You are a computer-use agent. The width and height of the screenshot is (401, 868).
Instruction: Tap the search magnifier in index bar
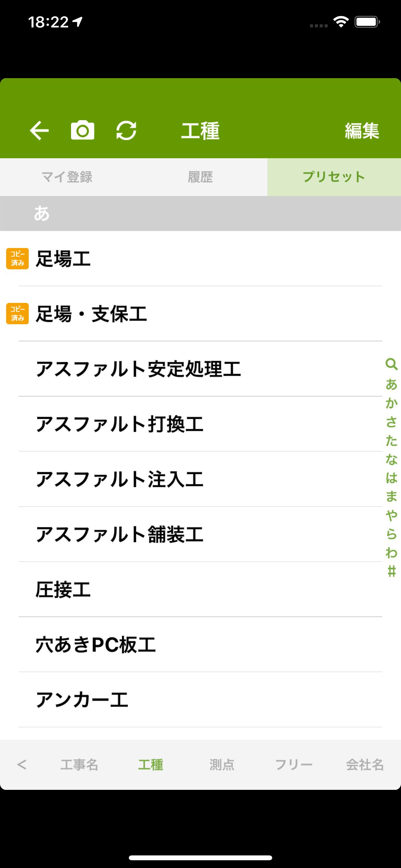[x=391, y=364]
